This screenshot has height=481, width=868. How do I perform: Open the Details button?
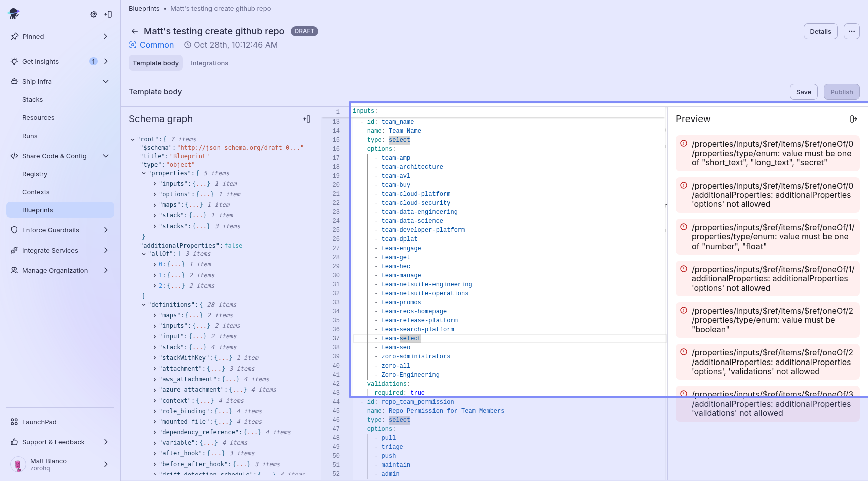(x=820, y=31)
